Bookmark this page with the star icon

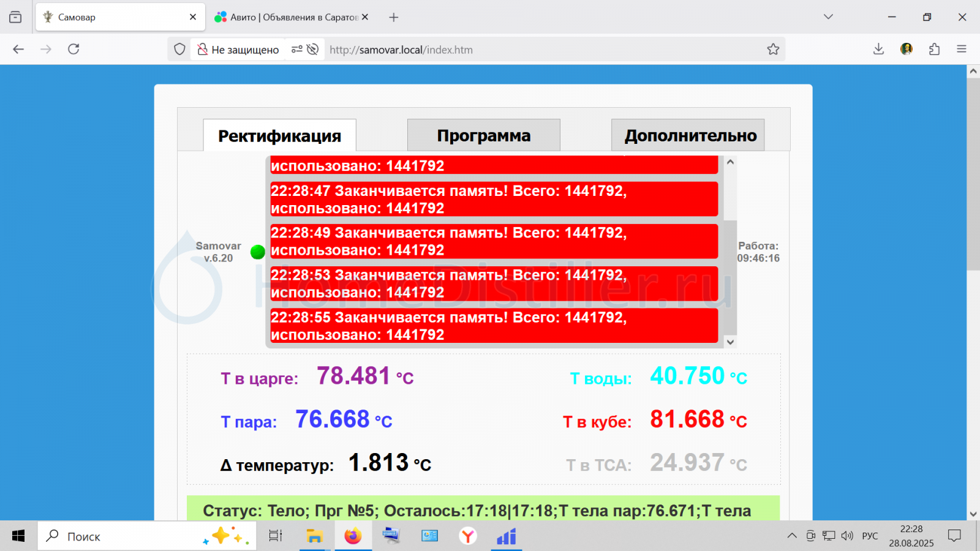(773, 50)
